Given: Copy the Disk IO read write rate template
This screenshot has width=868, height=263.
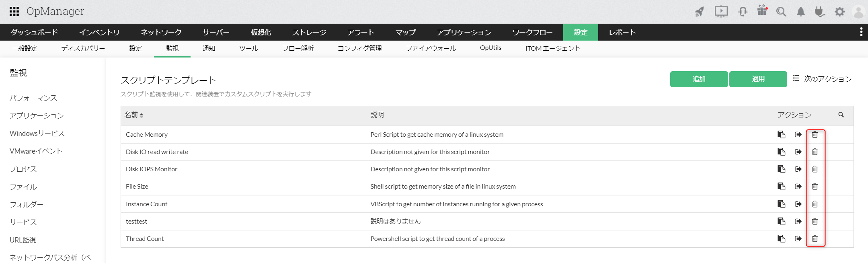Looking at the screenshot, I should point(781,152).
